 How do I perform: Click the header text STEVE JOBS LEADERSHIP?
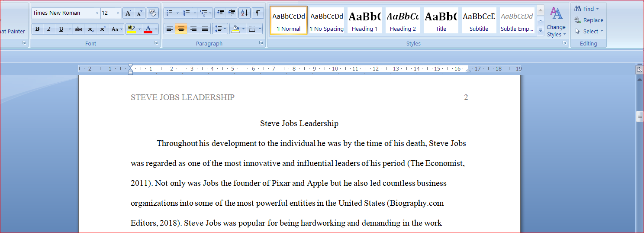pyautogui.click(x=183, y=97)
